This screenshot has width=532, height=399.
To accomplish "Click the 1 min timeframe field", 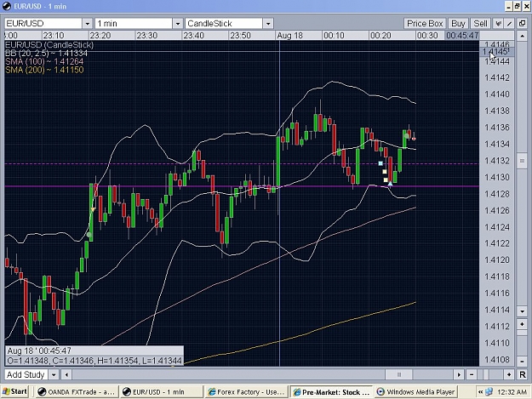I will pyautogui.click(x=134, y=23).
